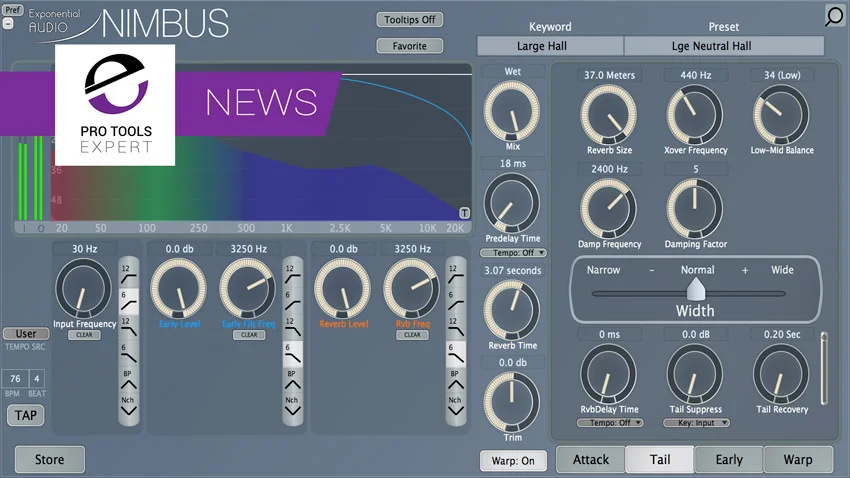850x478 pixels.
Task: Toggle the Warp: On switch
Action: click(x=513, y=461)
